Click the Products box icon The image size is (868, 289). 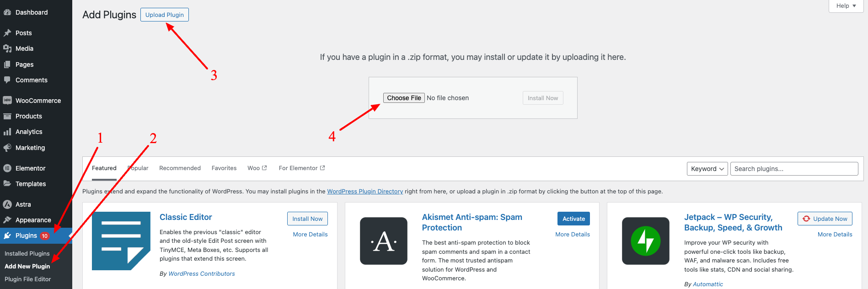click(x=7, y=116)
